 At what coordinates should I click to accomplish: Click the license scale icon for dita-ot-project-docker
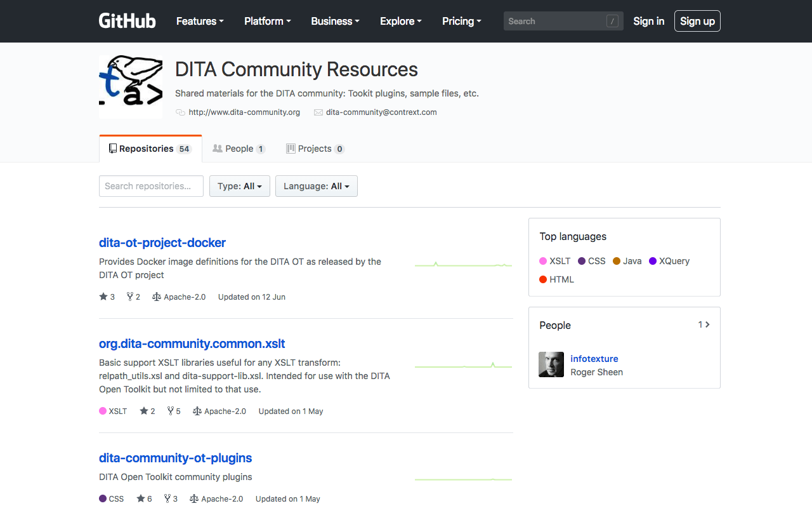point(157,297)
